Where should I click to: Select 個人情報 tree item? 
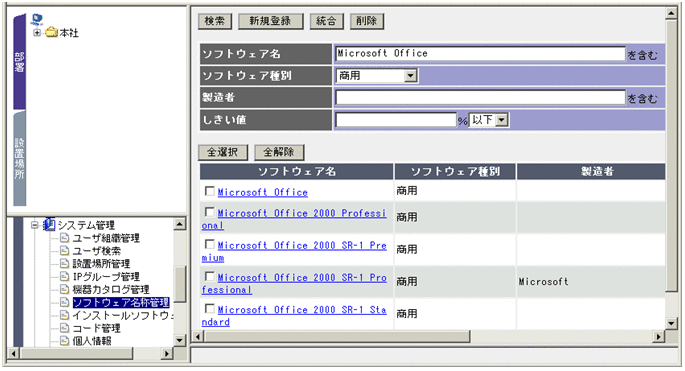click(x=92, y=341)
